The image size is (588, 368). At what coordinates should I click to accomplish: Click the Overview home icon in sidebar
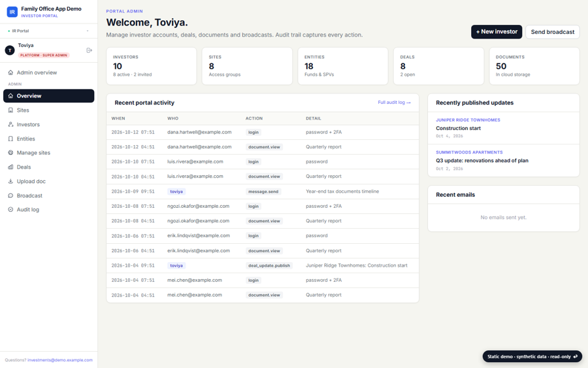tap(10, 95)
